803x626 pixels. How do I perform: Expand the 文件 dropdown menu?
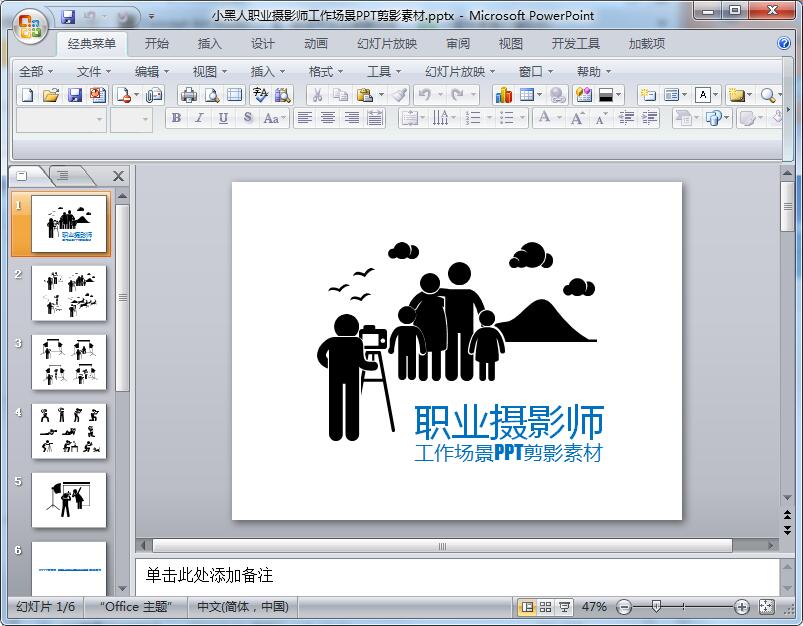point(94,71)
